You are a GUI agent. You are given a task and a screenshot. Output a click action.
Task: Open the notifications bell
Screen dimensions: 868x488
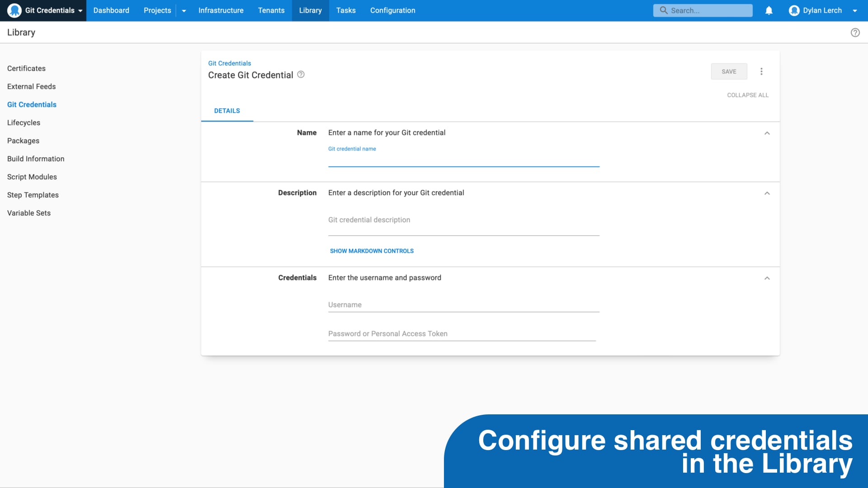(769, 10)
